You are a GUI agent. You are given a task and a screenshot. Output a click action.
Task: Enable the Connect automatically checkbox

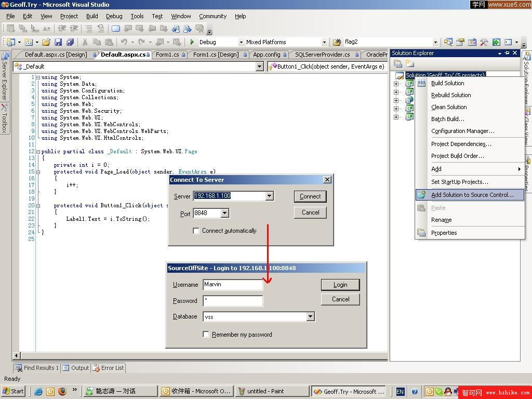[x=196, y=231]
